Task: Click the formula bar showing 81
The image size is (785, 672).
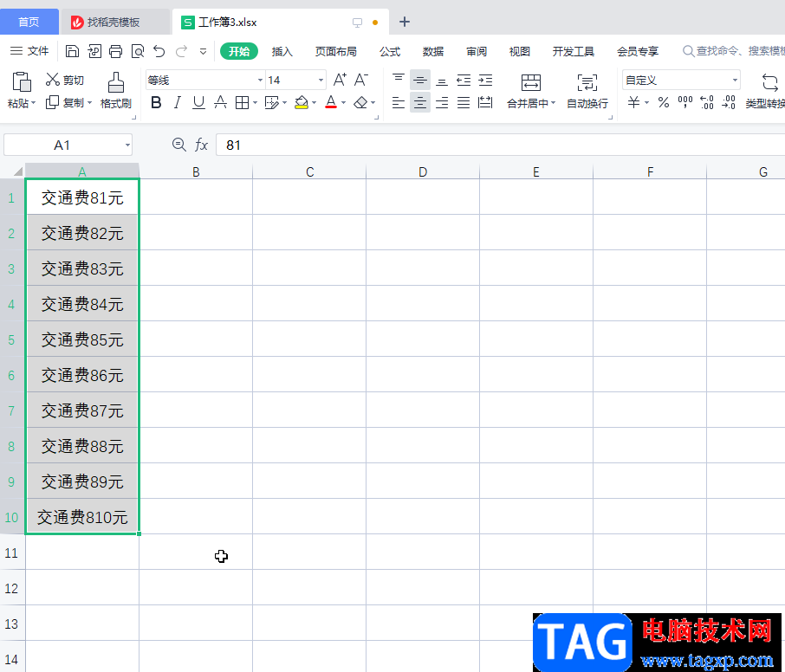Action: click(x=501, y=145)
